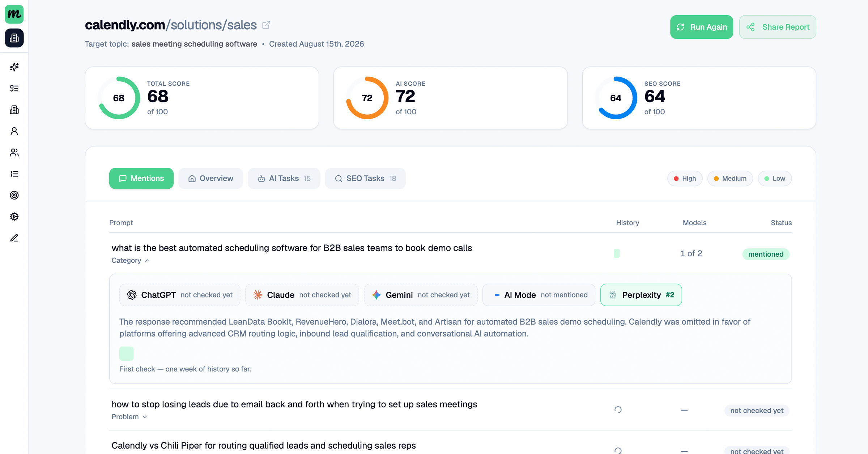Switch to the Overview tab
Image resolution: width=868 pixels, height=454 pixels.
click(210, 178)
